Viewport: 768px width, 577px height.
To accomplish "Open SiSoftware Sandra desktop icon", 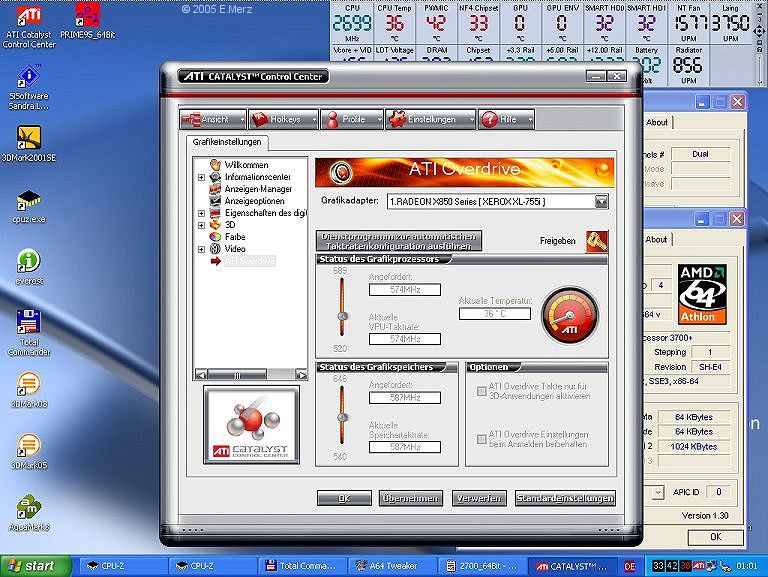I will tap(29, 88).
